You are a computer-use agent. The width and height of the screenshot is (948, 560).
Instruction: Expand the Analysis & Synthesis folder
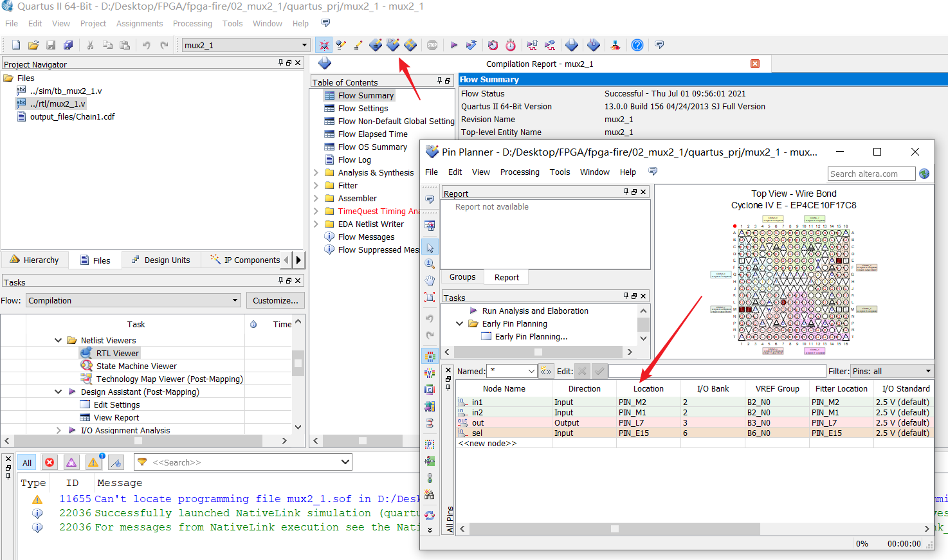tap(316, 172)
